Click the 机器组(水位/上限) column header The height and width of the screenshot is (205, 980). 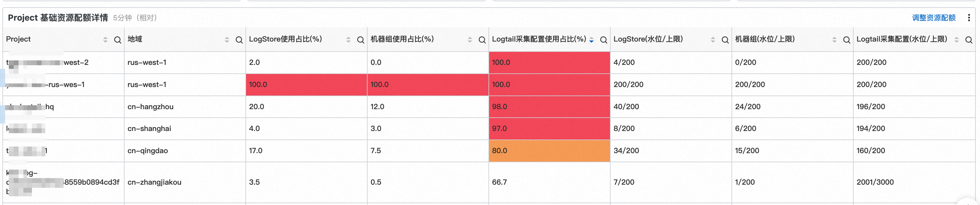pyautogui.click(x=764, y=39)
